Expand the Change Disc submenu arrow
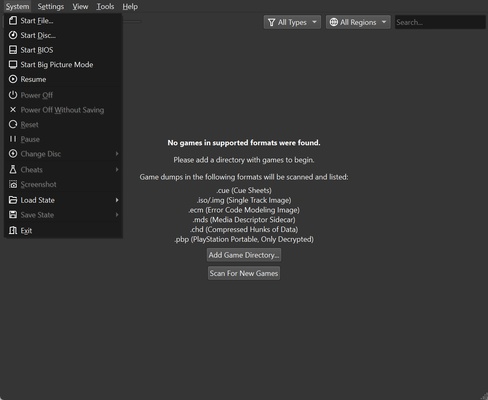488x400 pixels. coord(117,154)
